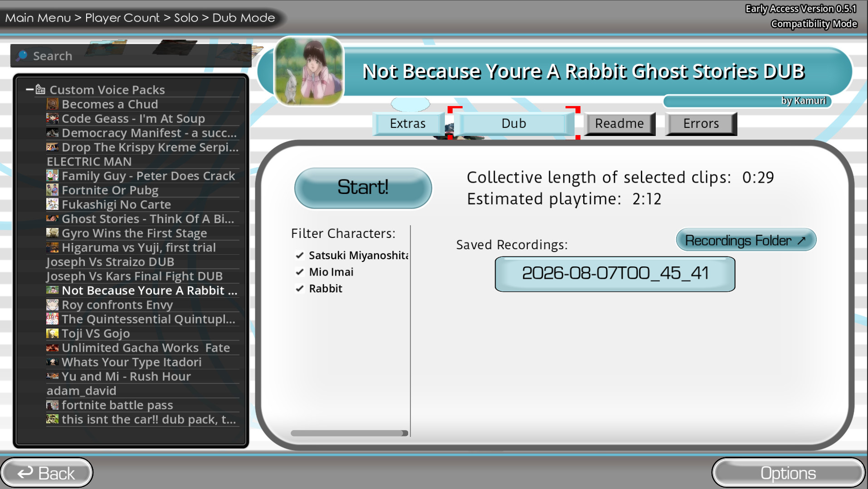Viewport: 868px width, 489px height.
Task: Open the Recordings Folder
Action: [x=746, y=240]
